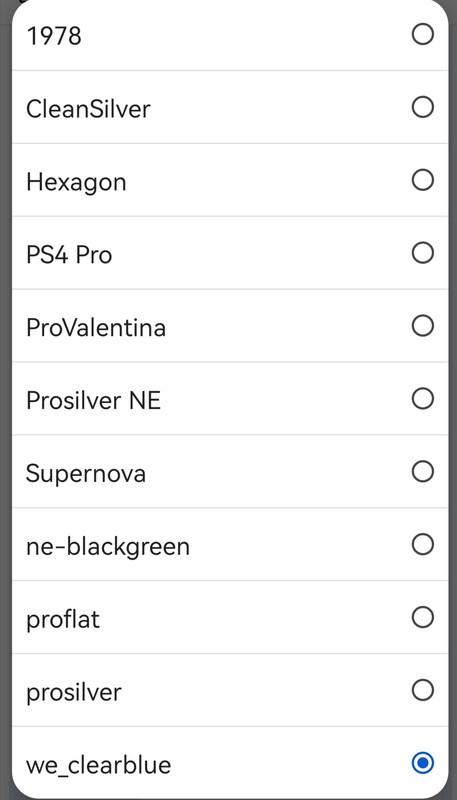
Task: Tap the Supernova list label
Action: point(86,474)
